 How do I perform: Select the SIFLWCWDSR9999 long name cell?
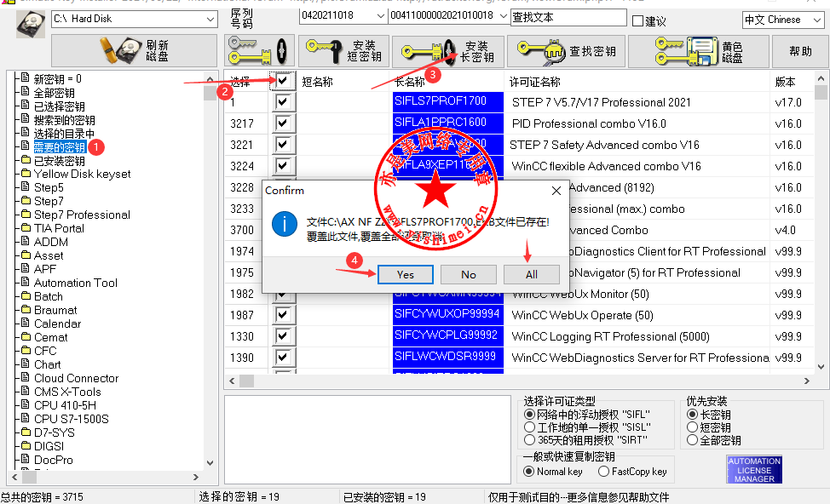448,357
